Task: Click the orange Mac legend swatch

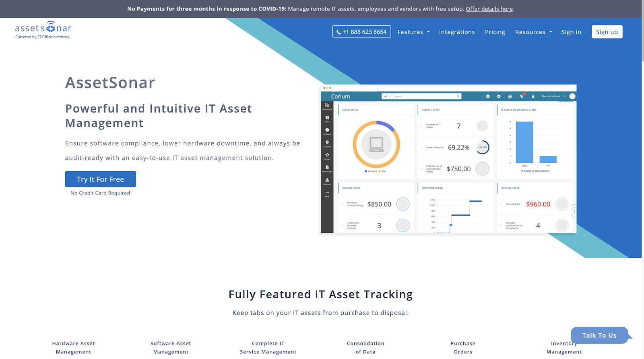Action: (380, 171)
